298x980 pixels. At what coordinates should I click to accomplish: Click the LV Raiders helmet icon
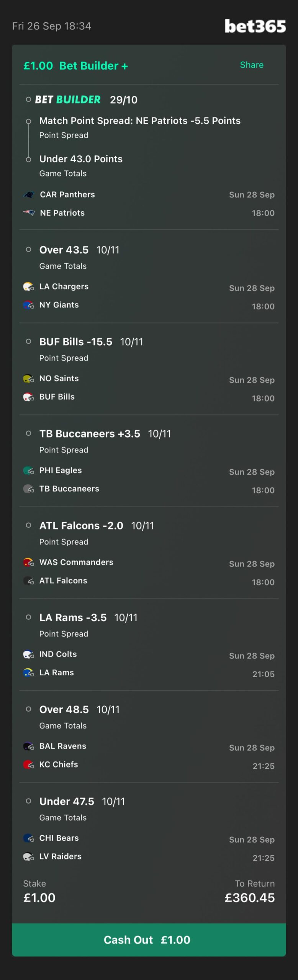point(29,856)
